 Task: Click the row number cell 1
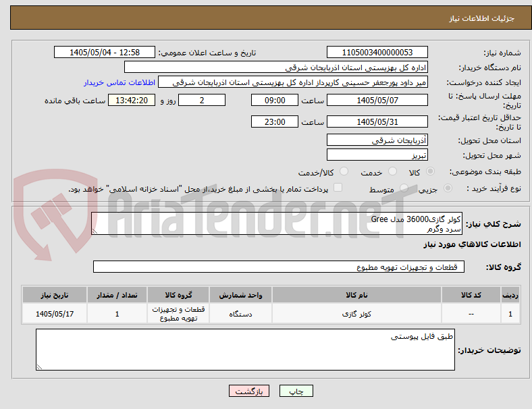[x=510, y=314]
